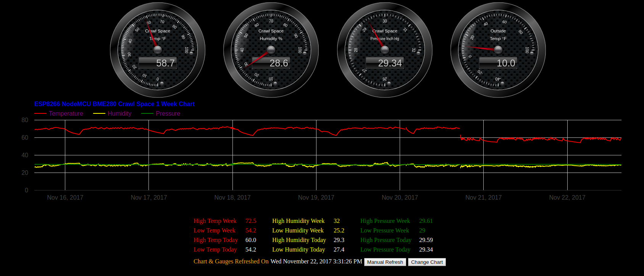Click the 20 value on the chart axis
644x276 pixels.
[x=25, y=173]
